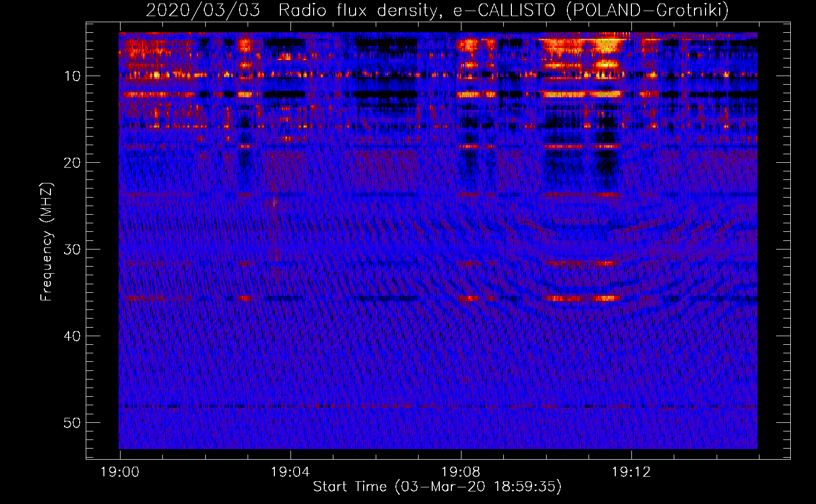Click the "Start Time (03-Mar-20 18:59:35)" label

pyautogui.click(x=437, y=487)
